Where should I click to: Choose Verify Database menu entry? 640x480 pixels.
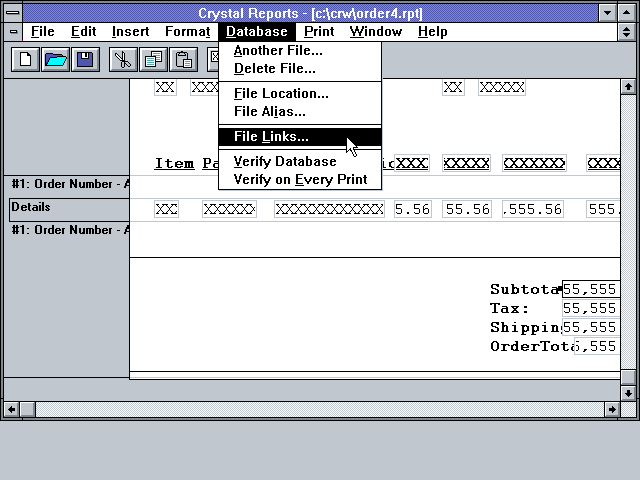(x=300, y=162)
